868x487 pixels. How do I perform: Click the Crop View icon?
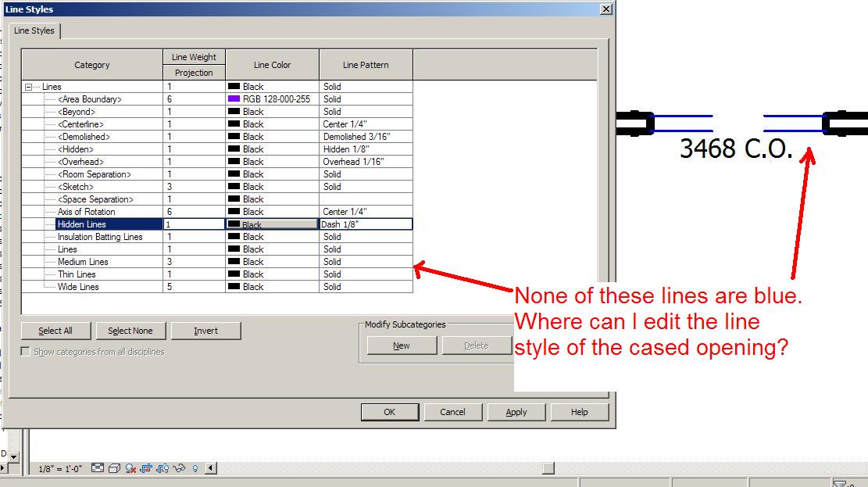click(146, 468)
